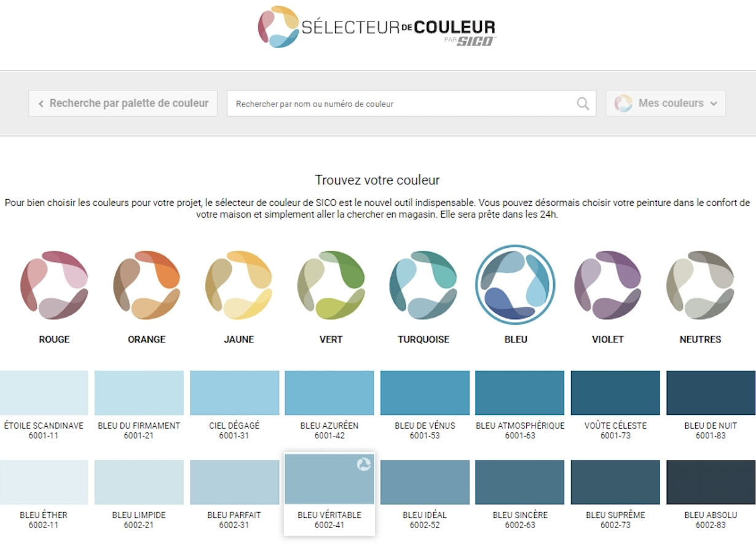Click the search magnifier icon
756x546 pixels.
coord(583,104)
